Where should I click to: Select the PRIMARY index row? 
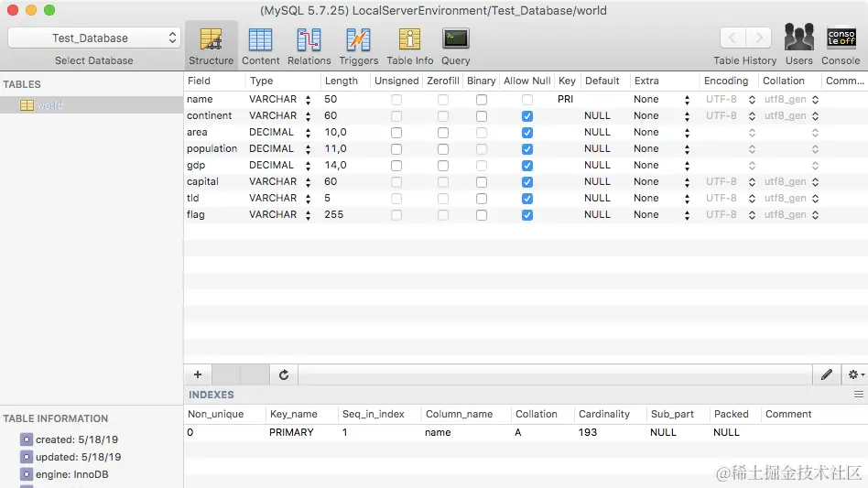[526, 432]
